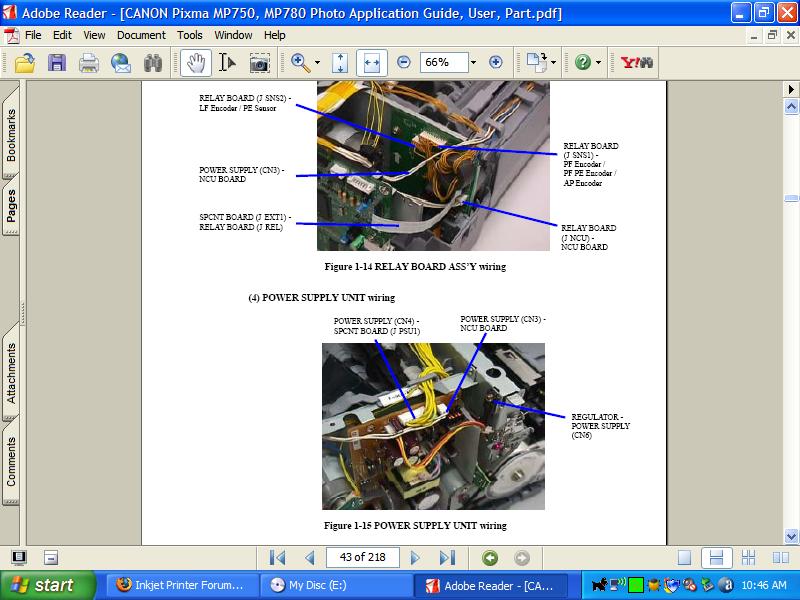Switch to Inkjet Printer Forum taskbar window
This screenshot has height=600, width=800.
click(181, 585)
